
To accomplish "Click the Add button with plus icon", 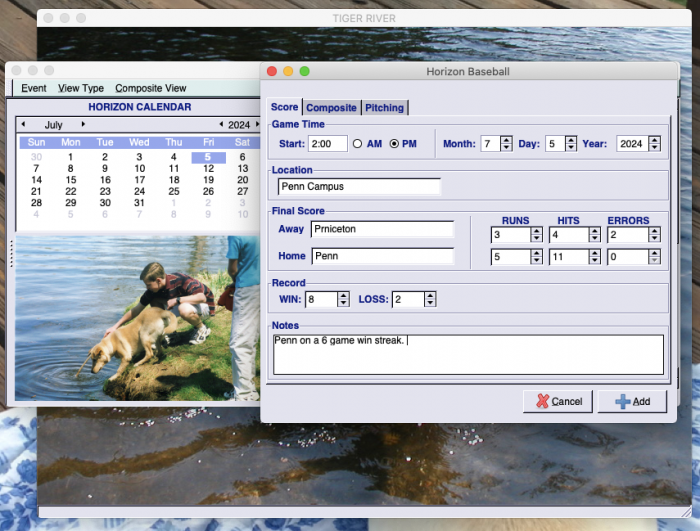I will click(632, 401).
